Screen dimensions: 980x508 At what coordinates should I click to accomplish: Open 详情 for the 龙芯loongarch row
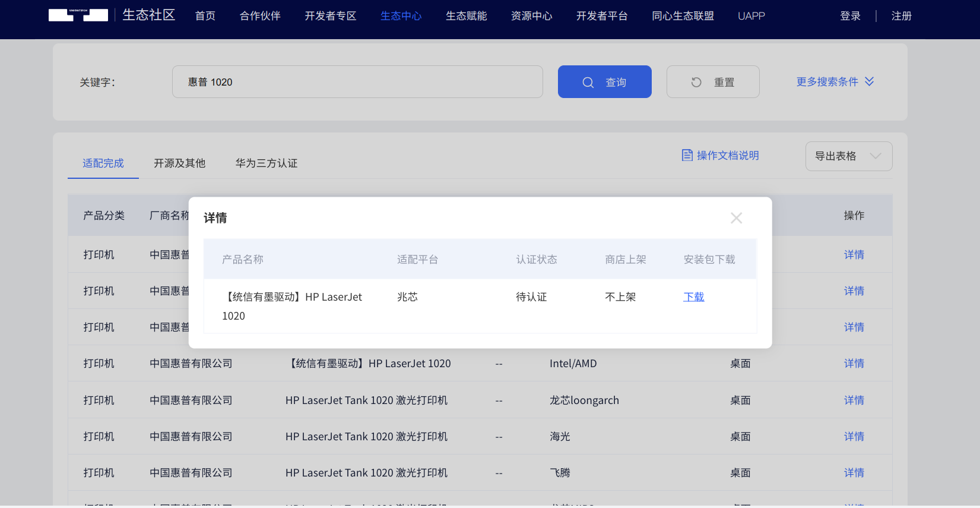coord(854,400)
